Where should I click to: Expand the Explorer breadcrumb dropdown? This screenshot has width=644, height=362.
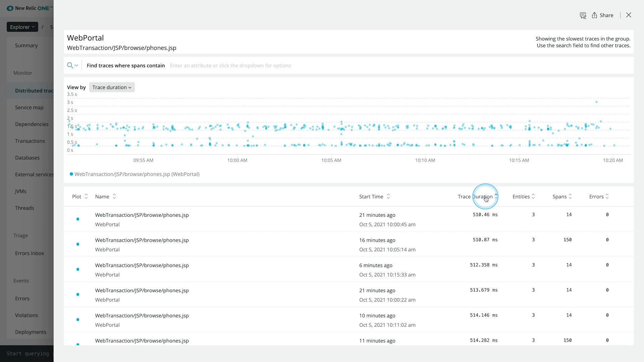click(22, 27)
